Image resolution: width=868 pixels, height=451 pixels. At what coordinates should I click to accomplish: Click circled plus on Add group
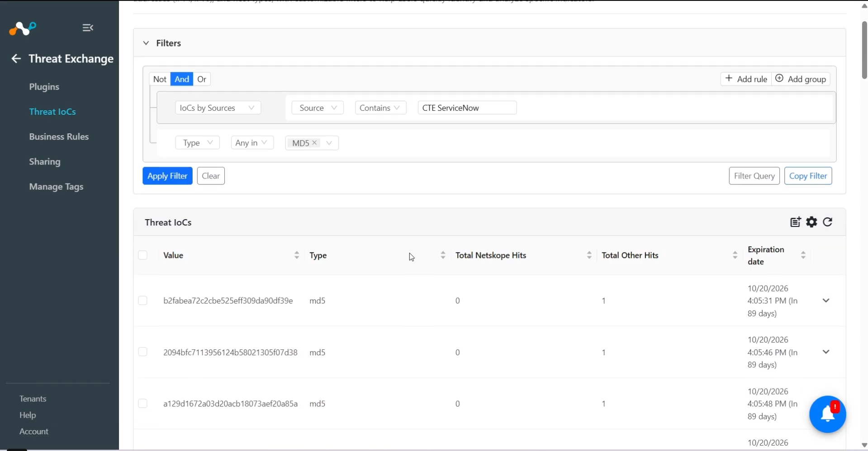(779, 79)
